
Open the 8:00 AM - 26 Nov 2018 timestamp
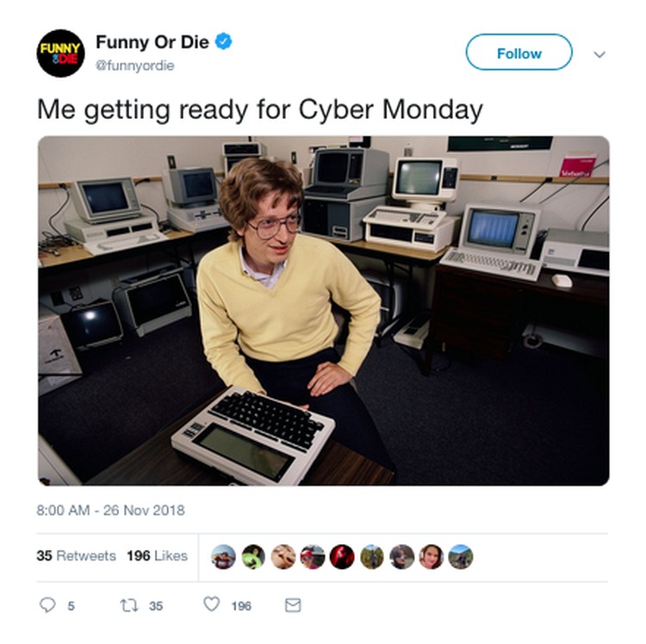[x=110, y=511]
